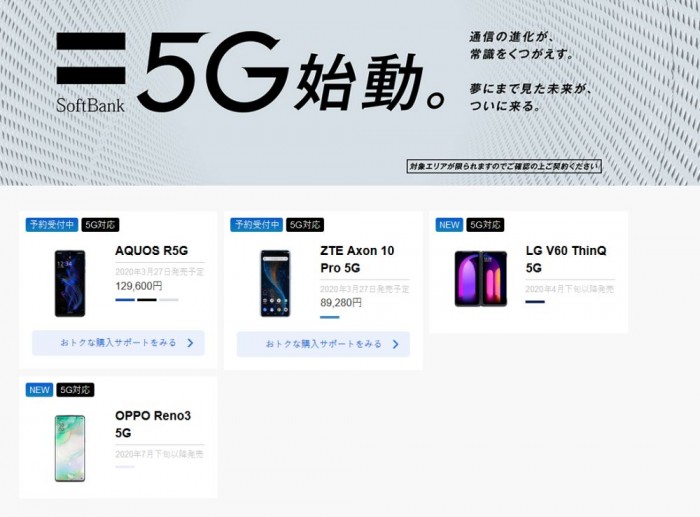Image resolution: width=700 pixels, height=517 pixels.
Task: Select the lavender color swatch for OPPO Reno3 5G
Action: [125, 467]
